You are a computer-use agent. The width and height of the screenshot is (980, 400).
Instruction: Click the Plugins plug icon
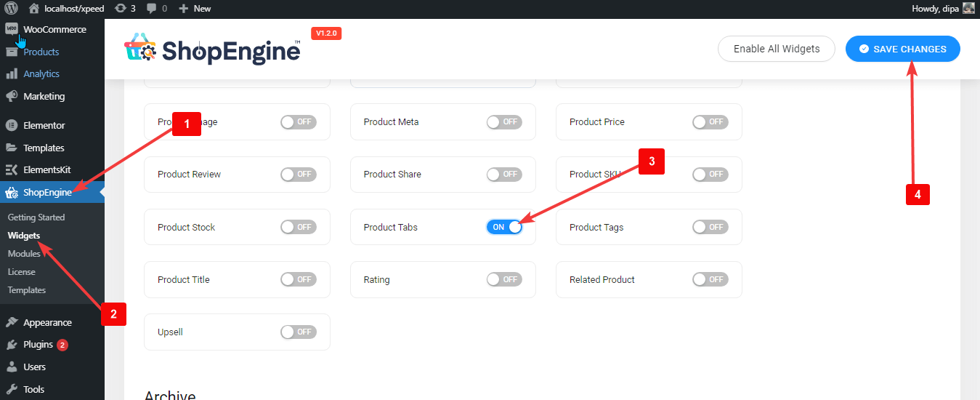click(12, 345)
